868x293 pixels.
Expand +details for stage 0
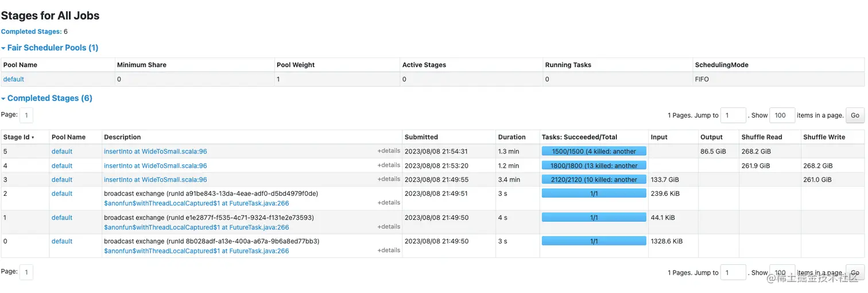[389, 250]
